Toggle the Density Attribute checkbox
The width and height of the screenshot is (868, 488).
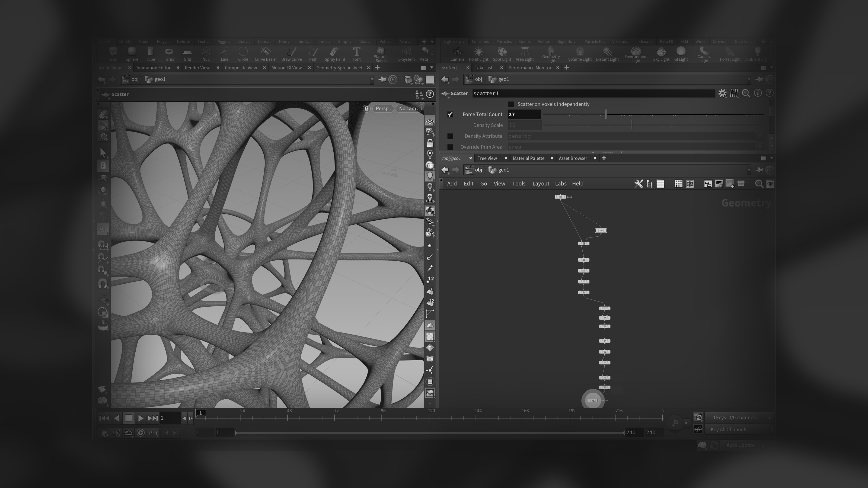coord(450,136)
